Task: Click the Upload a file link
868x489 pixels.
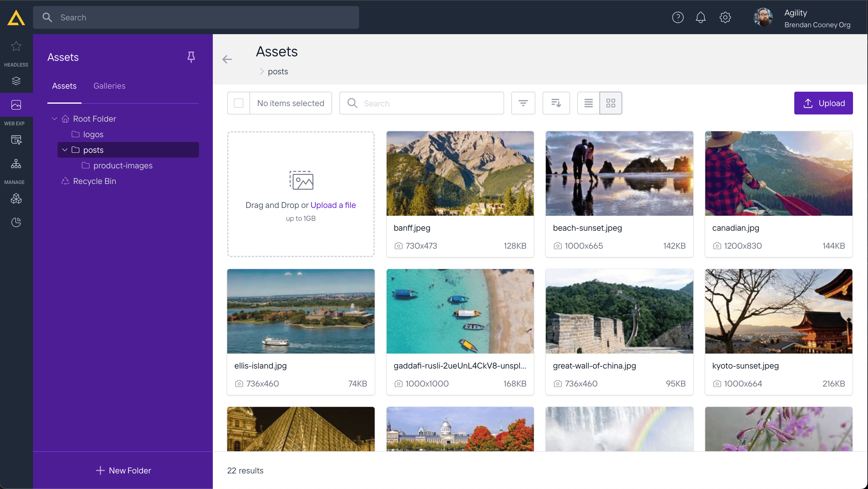Action: tap(333, 205)
